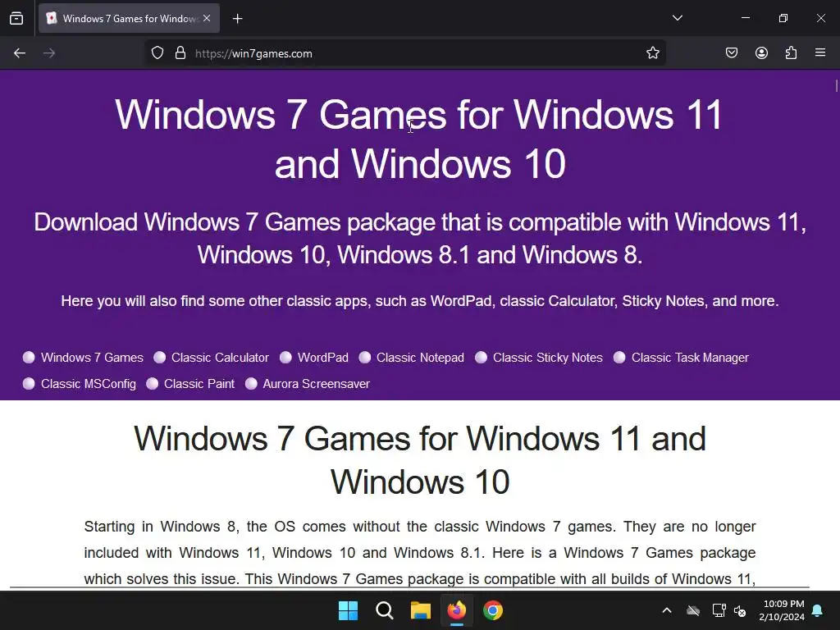
Task: Open a new tab with plus button
Action: pos(237,19)
